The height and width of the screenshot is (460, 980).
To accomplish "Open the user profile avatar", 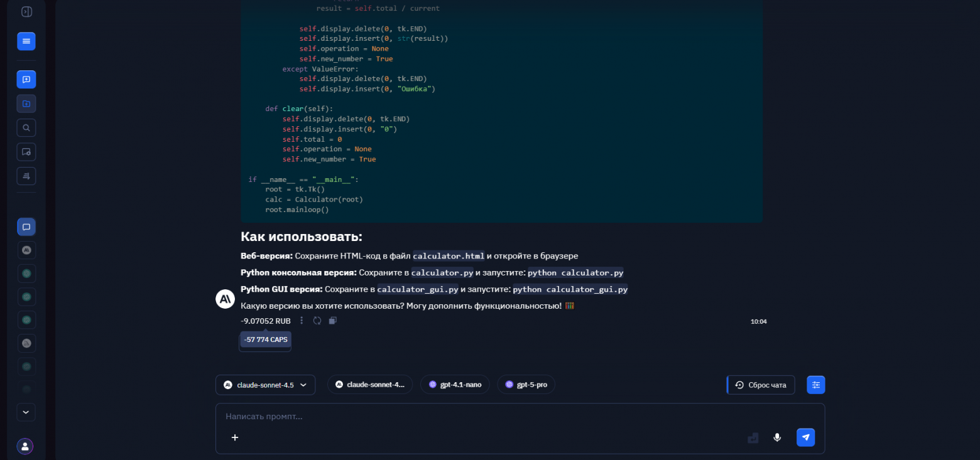I will (25, 446).
